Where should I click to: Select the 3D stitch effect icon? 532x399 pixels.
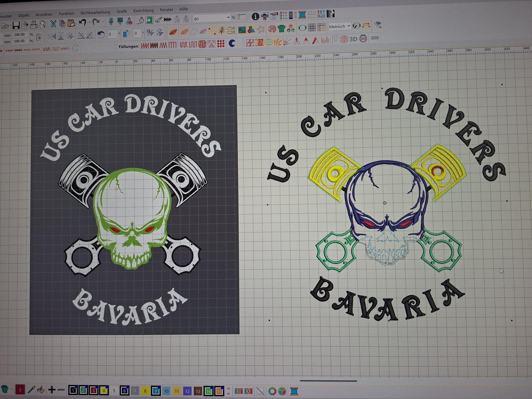(x=353, y=39)
